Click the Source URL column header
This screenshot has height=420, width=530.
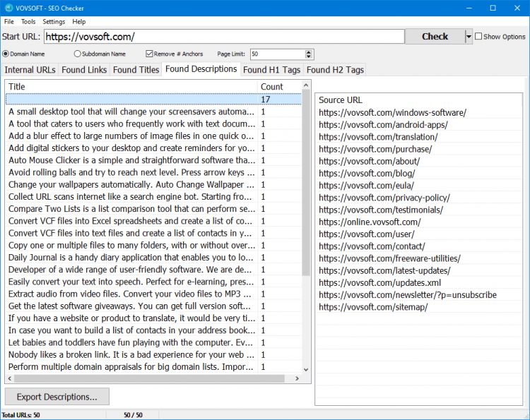coord(418,100)
